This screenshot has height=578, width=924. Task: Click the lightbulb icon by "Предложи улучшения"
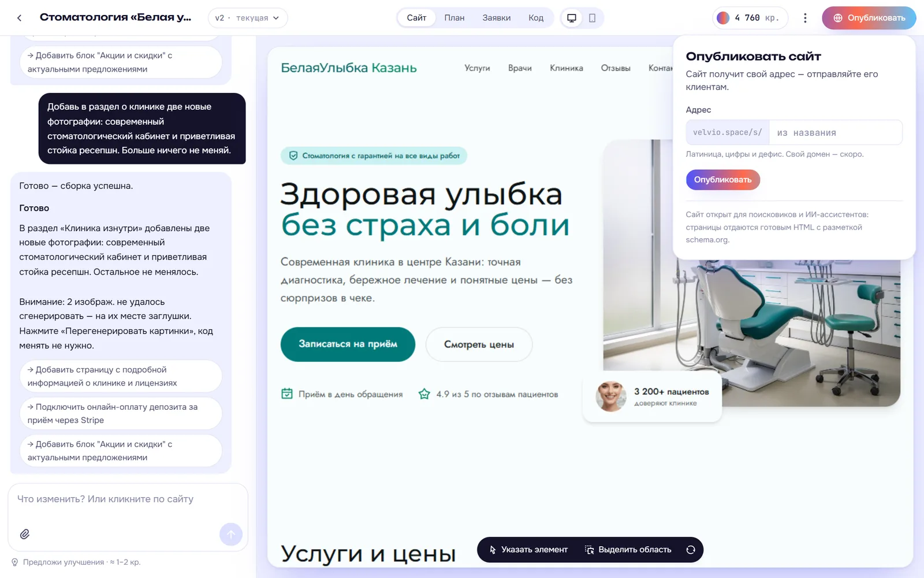tap(15, 562)
